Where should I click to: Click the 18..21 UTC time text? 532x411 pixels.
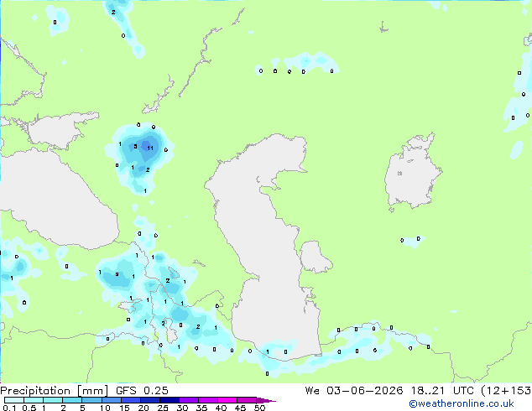tap(445, 391)
